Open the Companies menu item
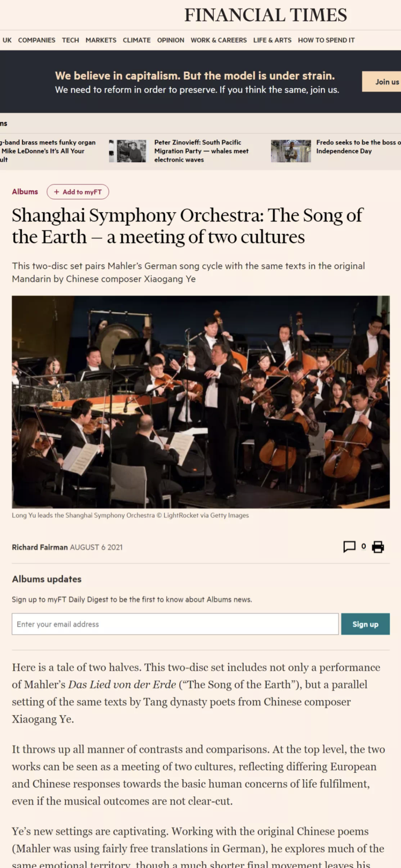The height and width of the screenshot is (868, 401). click(x=36, y=40)
